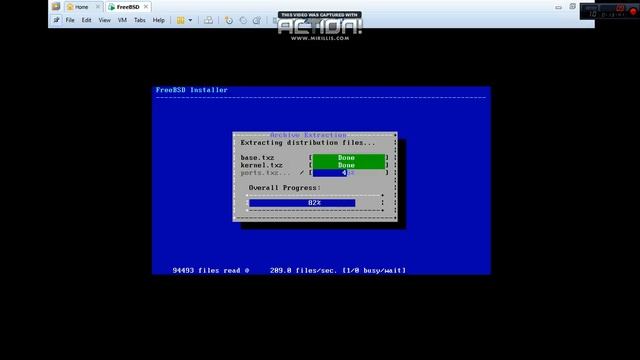Click the 82% overall progress bar

[x=314, y=203]
